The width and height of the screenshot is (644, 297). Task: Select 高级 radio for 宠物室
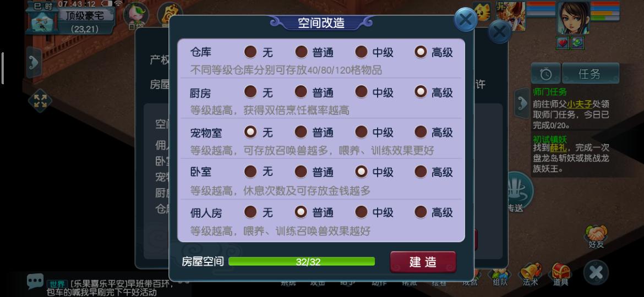[421, 131]
